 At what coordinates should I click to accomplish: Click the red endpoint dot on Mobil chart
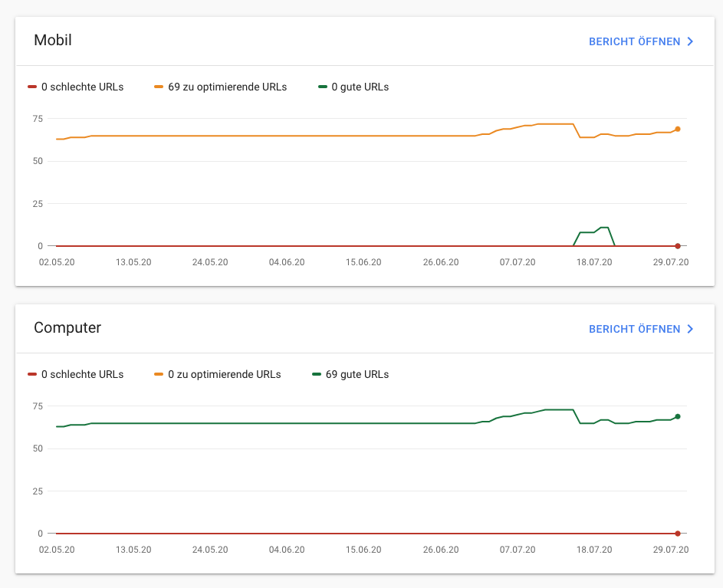pyautogui.click(x=677, y=246)
